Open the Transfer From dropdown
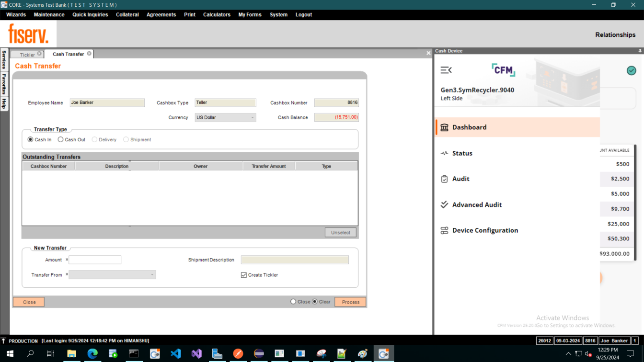 click(152, 275)
